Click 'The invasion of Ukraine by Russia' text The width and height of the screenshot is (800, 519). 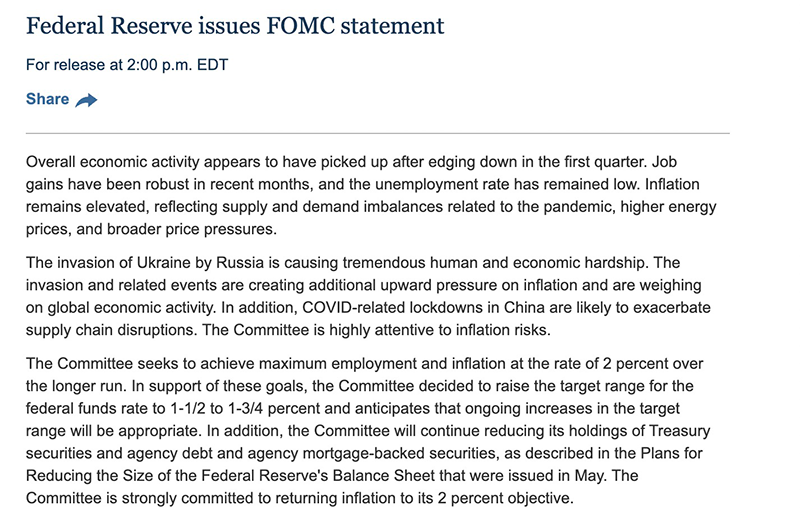(145, 263)
